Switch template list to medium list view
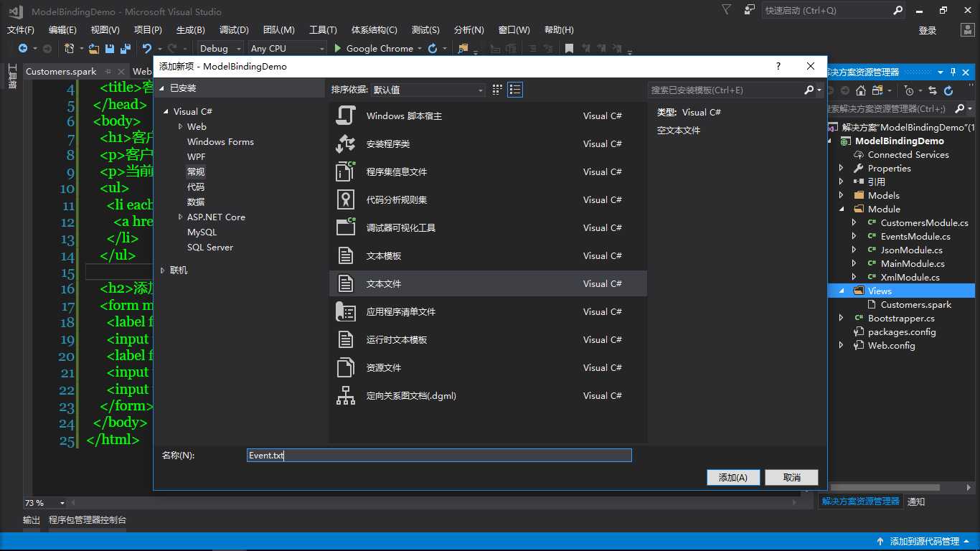The height and width of the screenshot is (551, 980). pyautogui.click(x=515, y=90)
